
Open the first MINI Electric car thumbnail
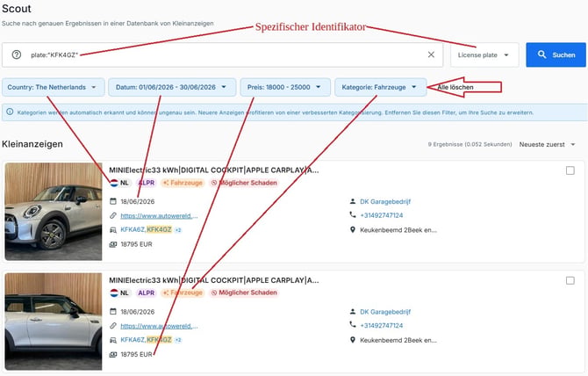(x=54, y=211)
